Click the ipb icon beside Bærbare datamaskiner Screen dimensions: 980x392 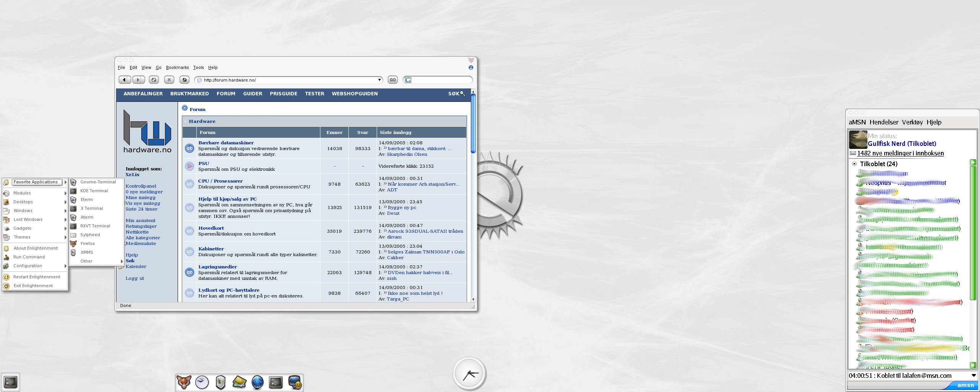(189, 148)
